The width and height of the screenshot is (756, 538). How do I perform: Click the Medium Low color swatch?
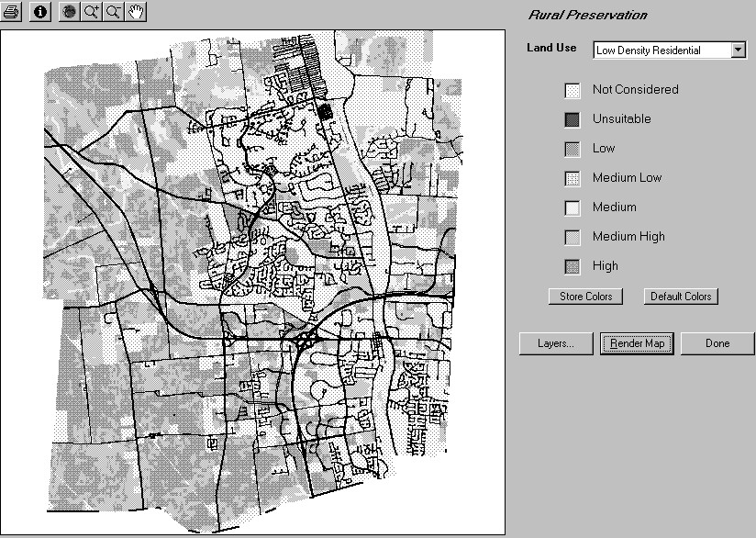coord(573,178)
